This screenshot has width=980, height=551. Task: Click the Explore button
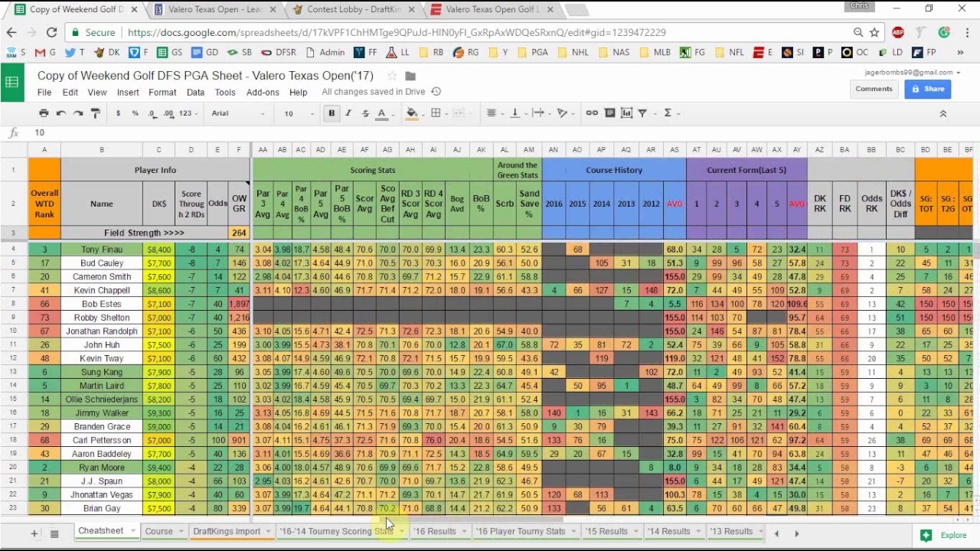coord(946,536)
